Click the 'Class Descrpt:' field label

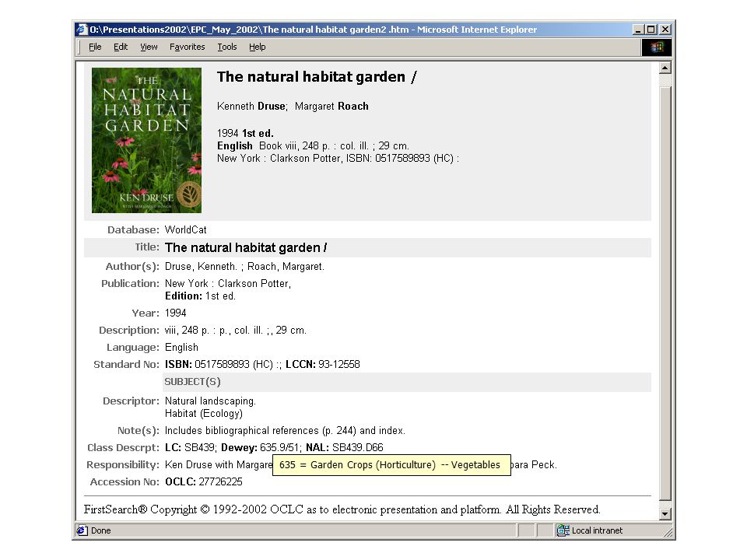124,448
